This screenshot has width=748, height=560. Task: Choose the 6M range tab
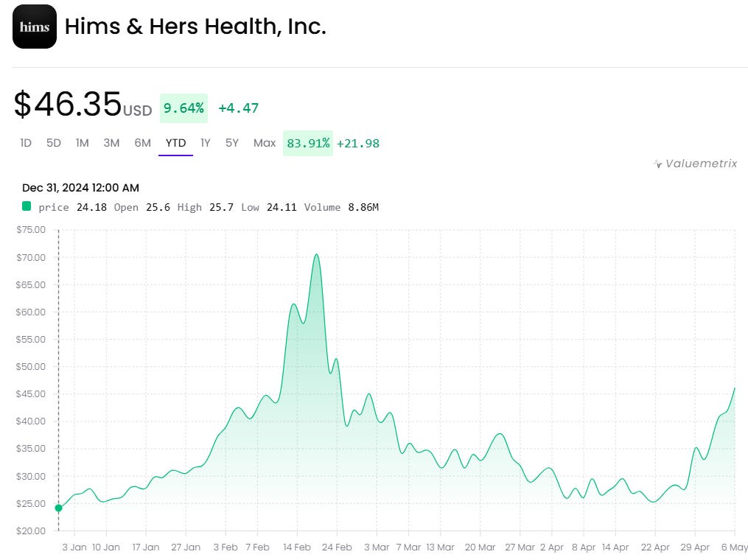pyautogui.click(x=143, y=143)
